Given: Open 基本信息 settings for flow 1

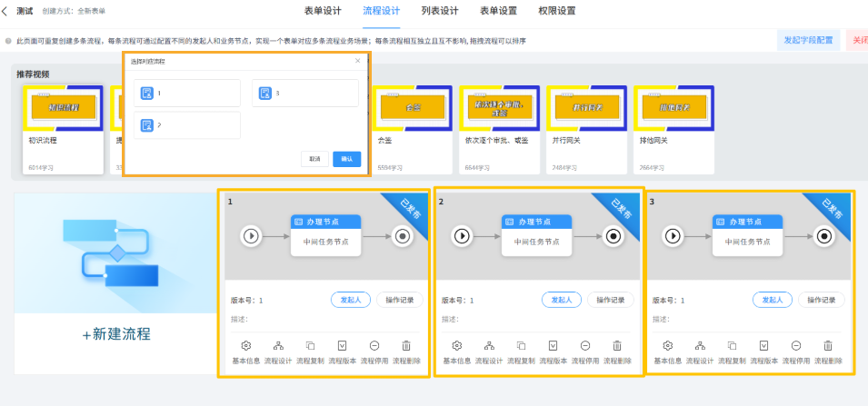Looking at the screenshot, I should tap(246, 352).
